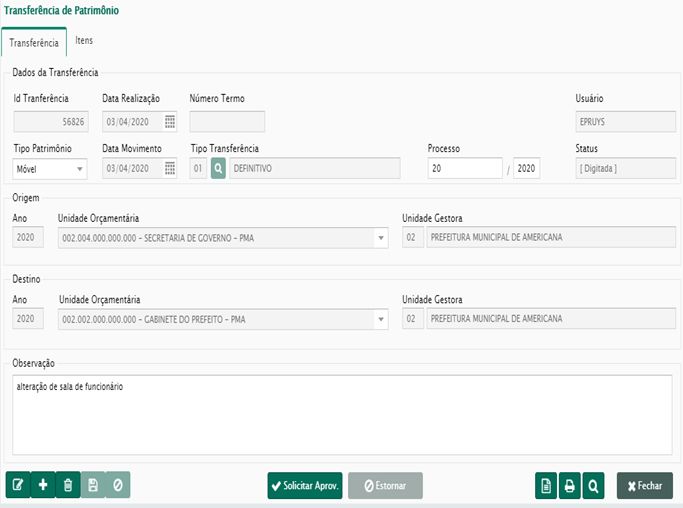Viewport: 683px width, 508px height.
Task: Click the DEFINITIVO description field
Action: point(314,168)
